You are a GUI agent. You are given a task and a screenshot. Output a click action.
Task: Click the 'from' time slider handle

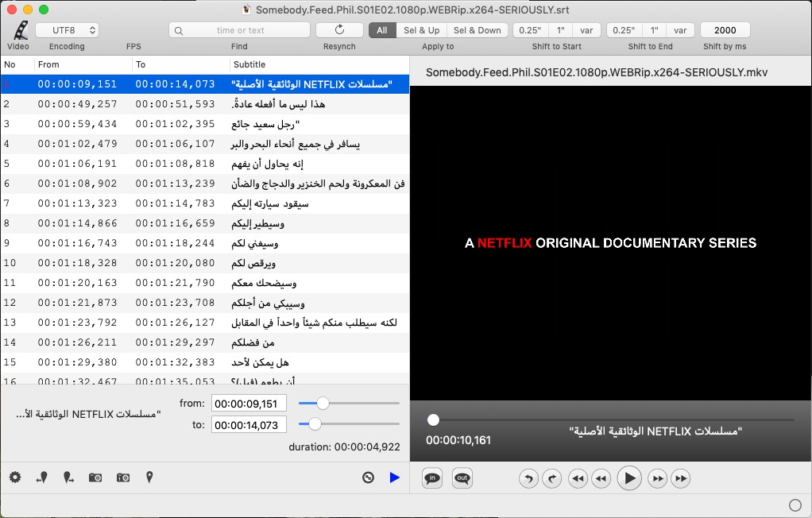pos(323,403)
